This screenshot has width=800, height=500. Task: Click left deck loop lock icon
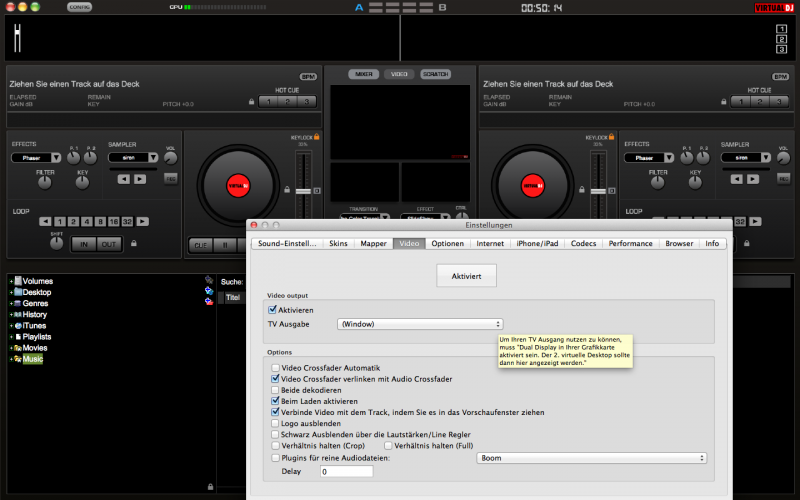[x=134, y=243]
